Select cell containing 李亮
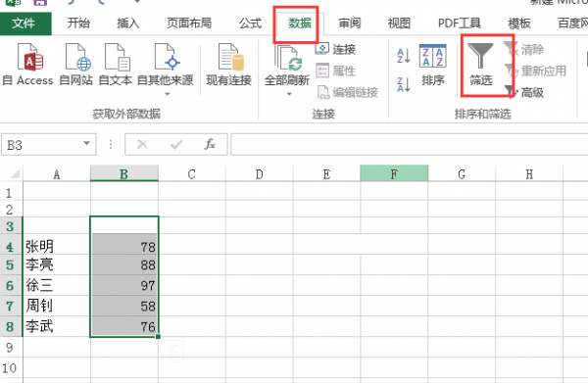This screenshot has width=588, height=383. coord(57,264)
